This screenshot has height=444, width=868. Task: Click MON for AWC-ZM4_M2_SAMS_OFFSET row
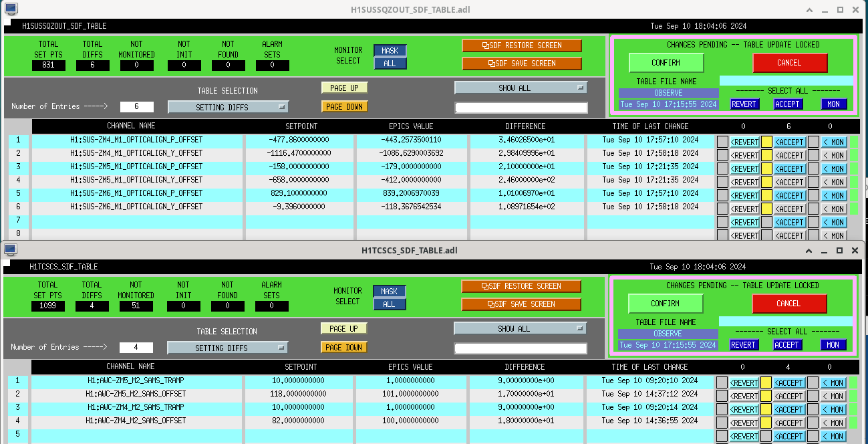833,423
